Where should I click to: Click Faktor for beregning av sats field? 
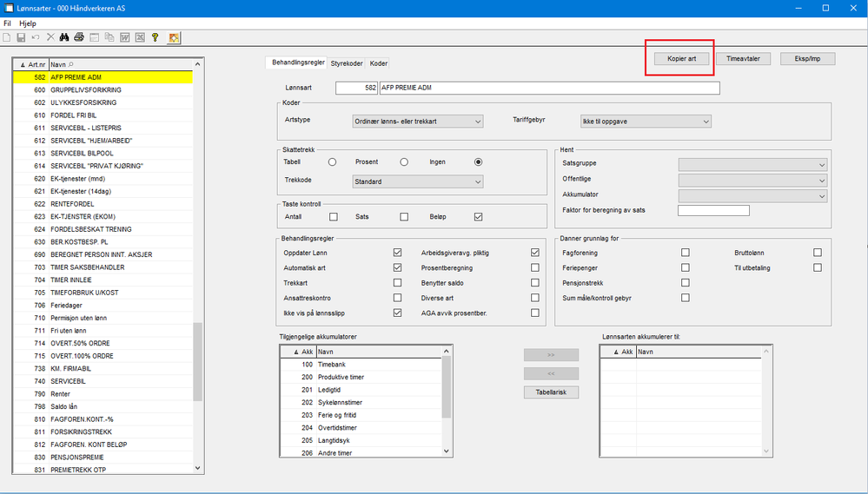pyautogui.click(x=713, y=211)
